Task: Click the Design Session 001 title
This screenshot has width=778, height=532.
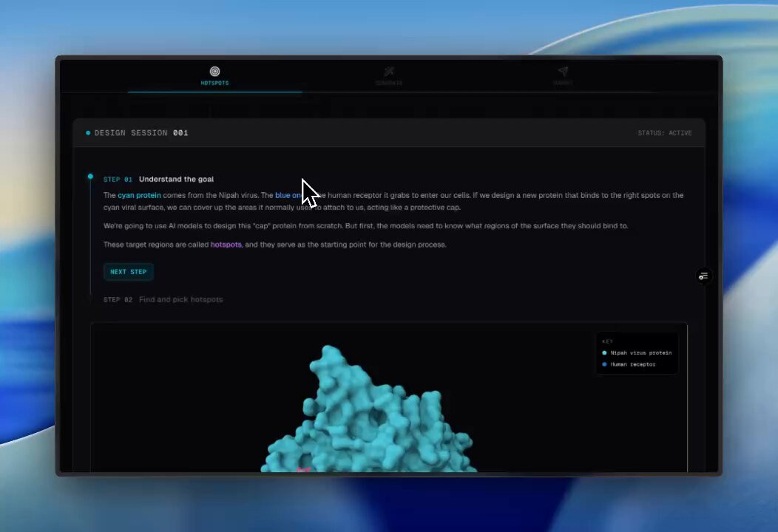Action: click(x=141, y=133)
